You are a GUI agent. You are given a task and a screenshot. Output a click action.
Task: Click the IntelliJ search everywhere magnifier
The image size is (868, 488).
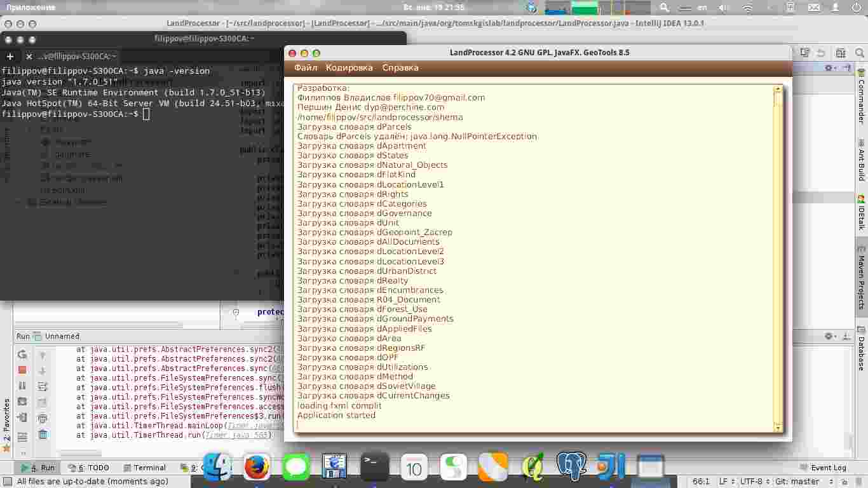coord(859,53)
